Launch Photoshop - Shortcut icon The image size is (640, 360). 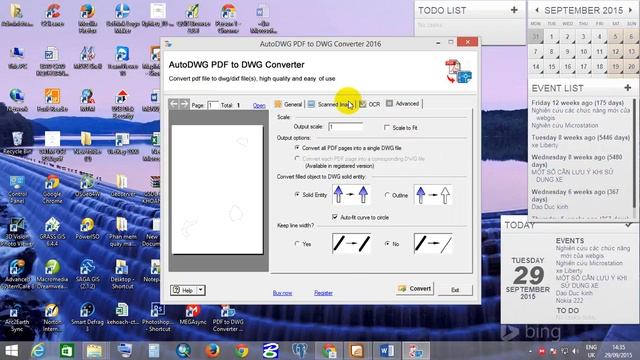click(157, 317)
